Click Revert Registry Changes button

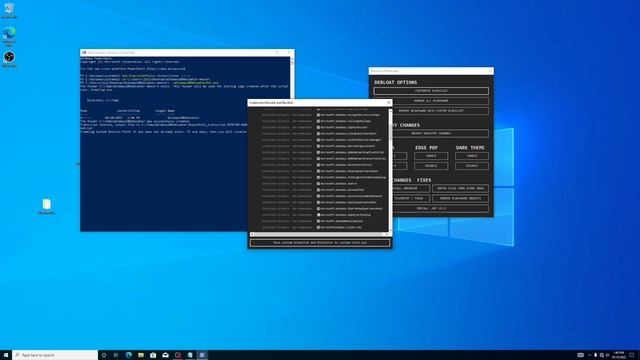point(431,133)
